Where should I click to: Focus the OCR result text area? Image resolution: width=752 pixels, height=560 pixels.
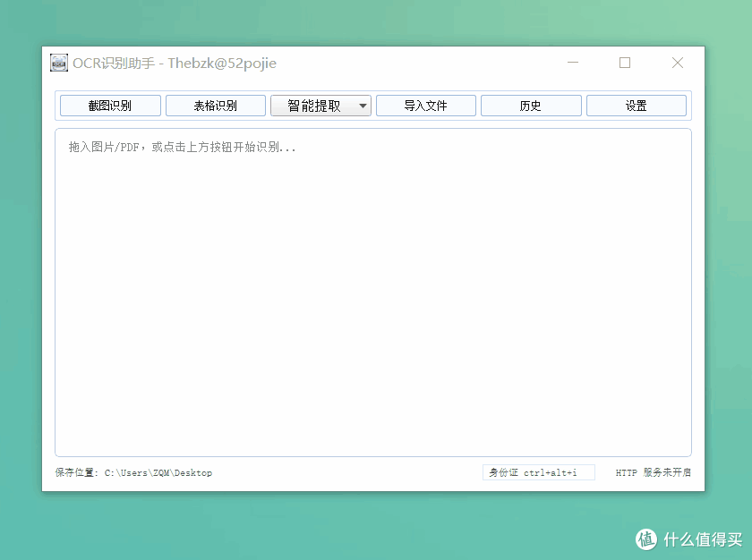pyautogui.click(x=373, y=293)
